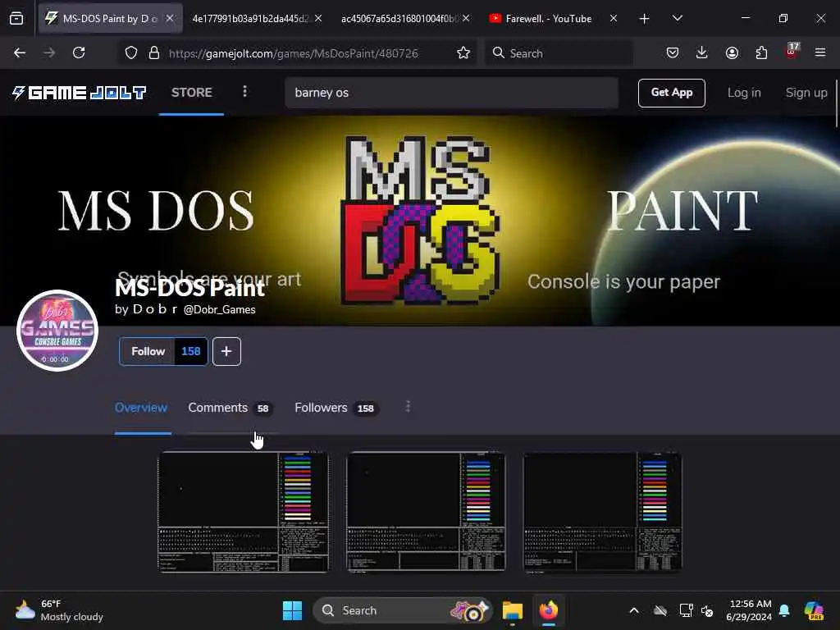840x630 pixels.
Task: Open a new browser tab
Action: click(645, 19)
